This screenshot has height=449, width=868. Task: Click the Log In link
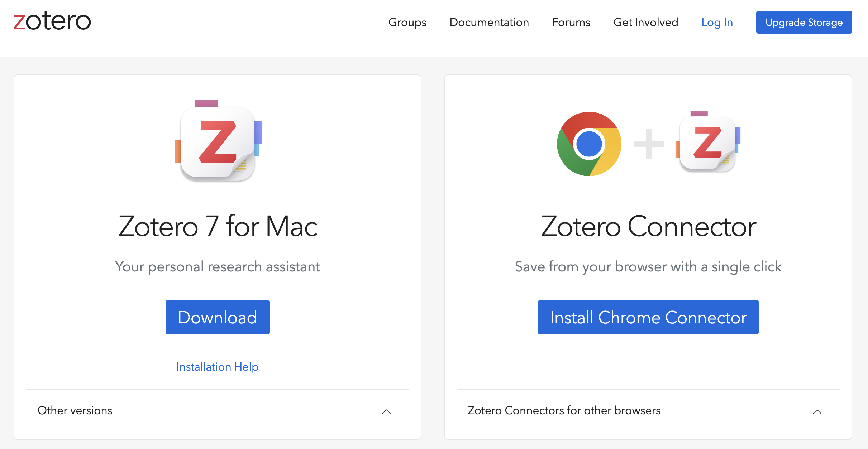pos(717,22)
